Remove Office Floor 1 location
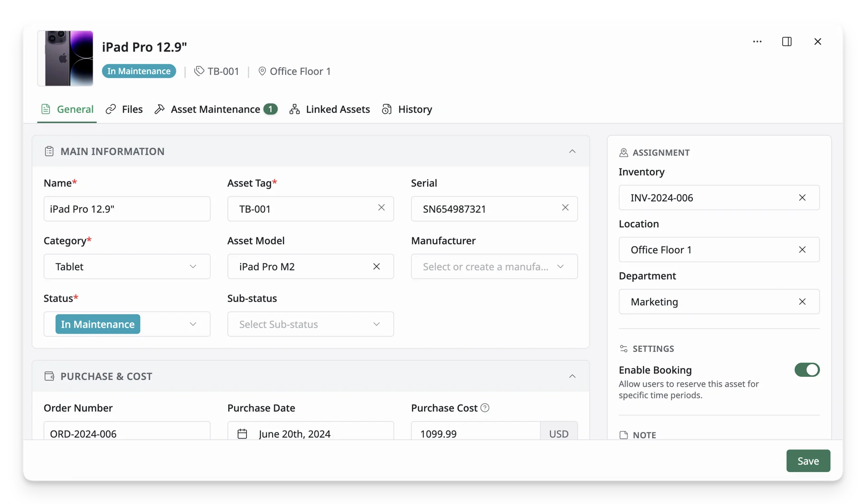This screenshot has height=504, width=866. tap(802, 250)
